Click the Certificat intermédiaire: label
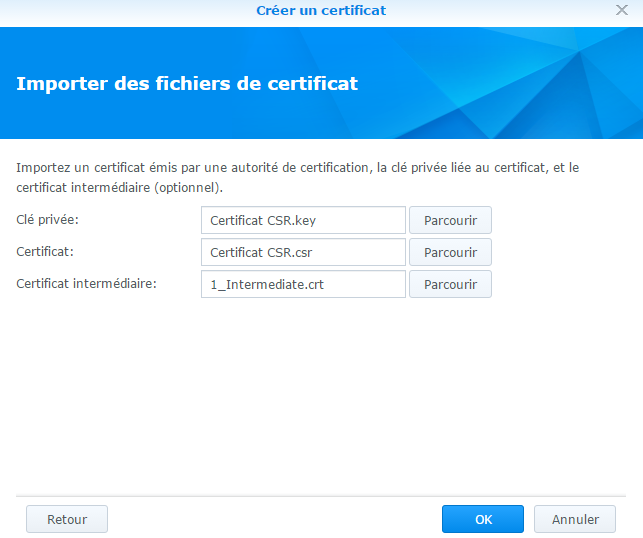This screenshot has width=643, height=538. click(x=87, y=284)
